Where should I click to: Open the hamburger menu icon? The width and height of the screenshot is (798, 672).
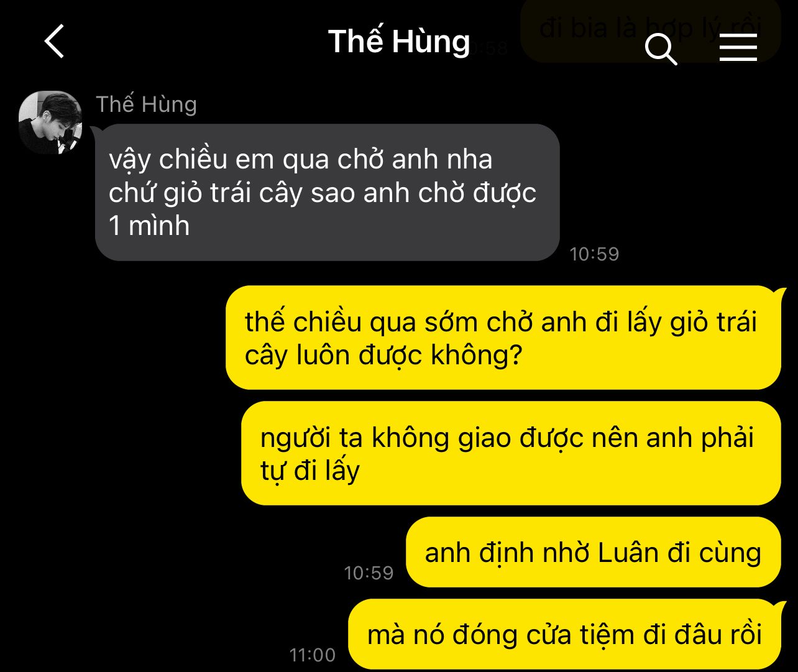coord(738,47)
